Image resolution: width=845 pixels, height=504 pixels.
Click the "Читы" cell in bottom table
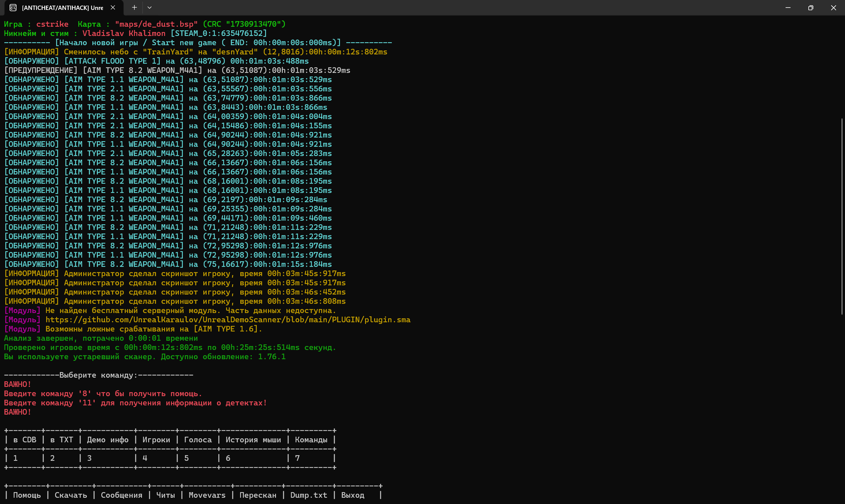pos(165,495)
